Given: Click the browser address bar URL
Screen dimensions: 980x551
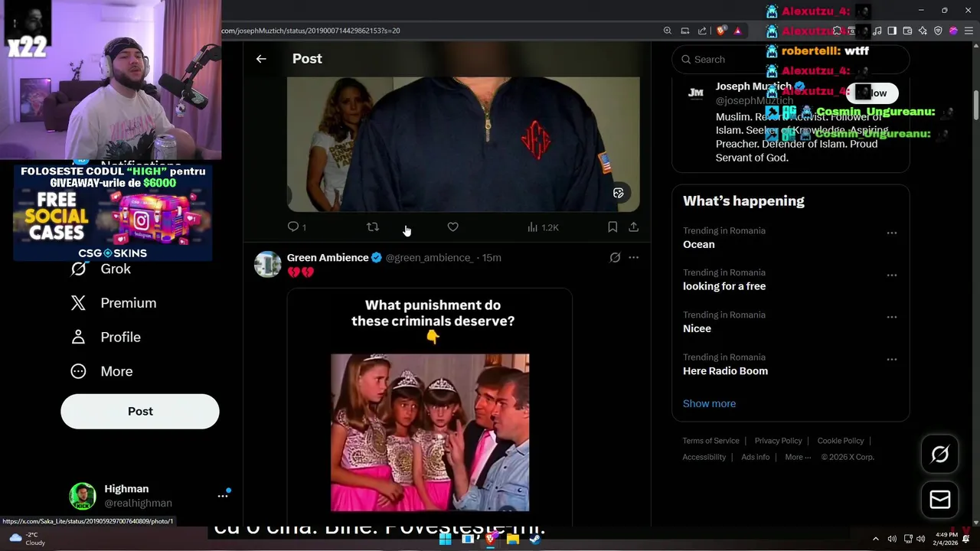Looking at the screenshot, I should click(311, 31).
